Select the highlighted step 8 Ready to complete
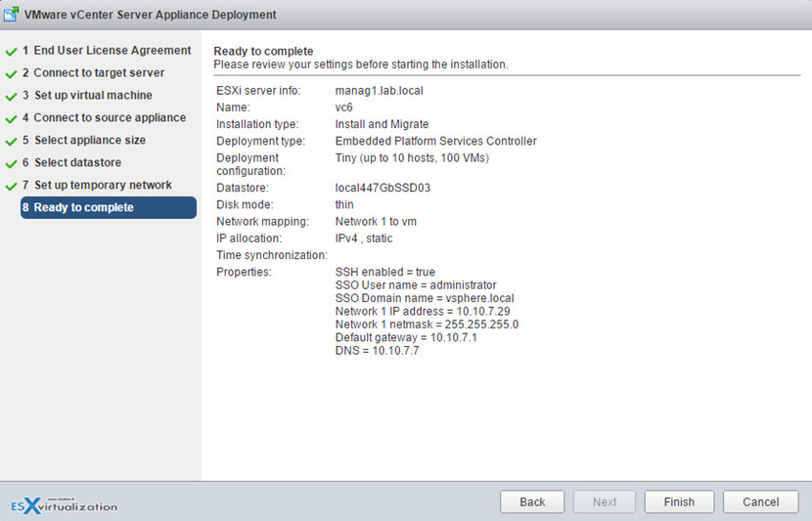The image size is (812, 521). 109,207
